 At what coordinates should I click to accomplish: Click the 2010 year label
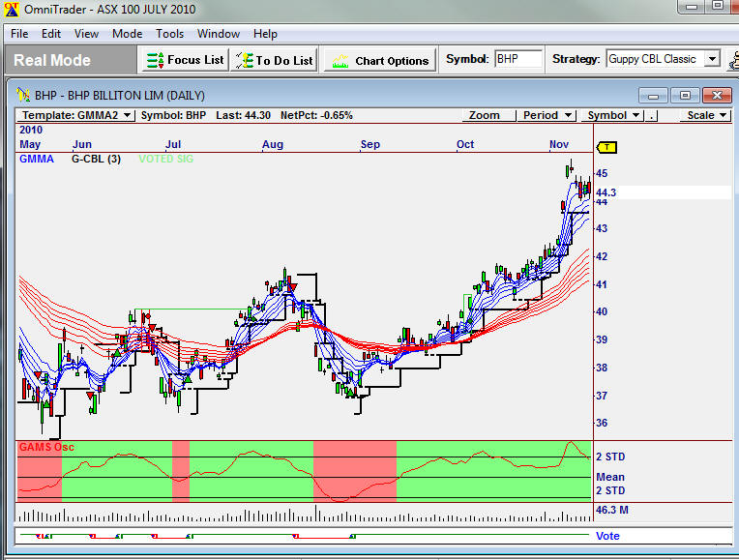pos(31,130)
